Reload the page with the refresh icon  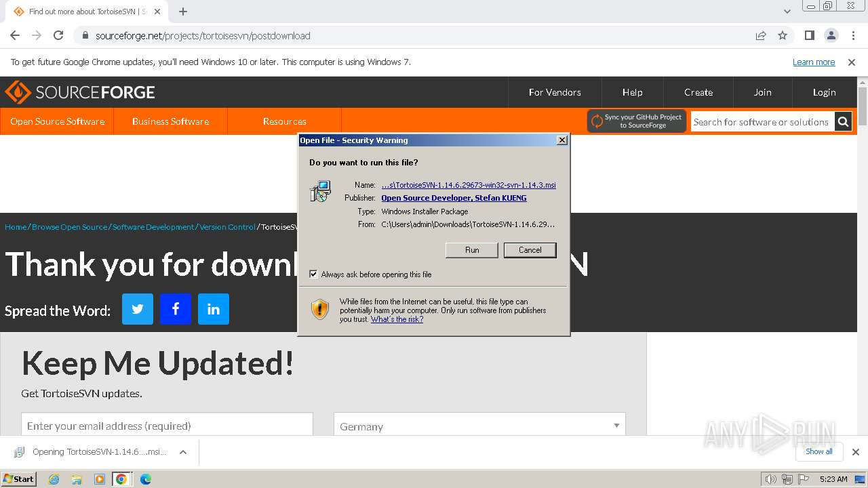[58, 35]
